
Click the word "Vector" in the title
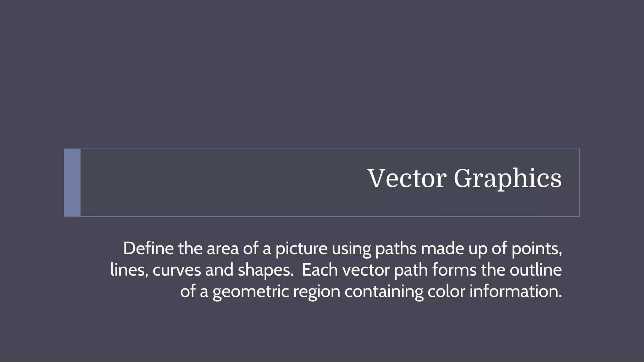tap(407, 178)
